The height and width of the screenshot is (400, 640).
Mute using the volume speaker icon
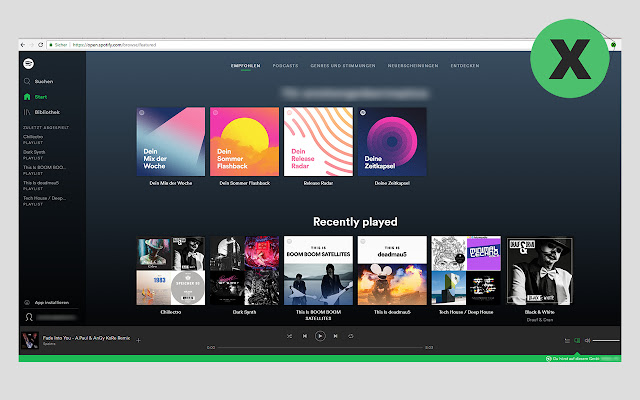pos(587,340)
